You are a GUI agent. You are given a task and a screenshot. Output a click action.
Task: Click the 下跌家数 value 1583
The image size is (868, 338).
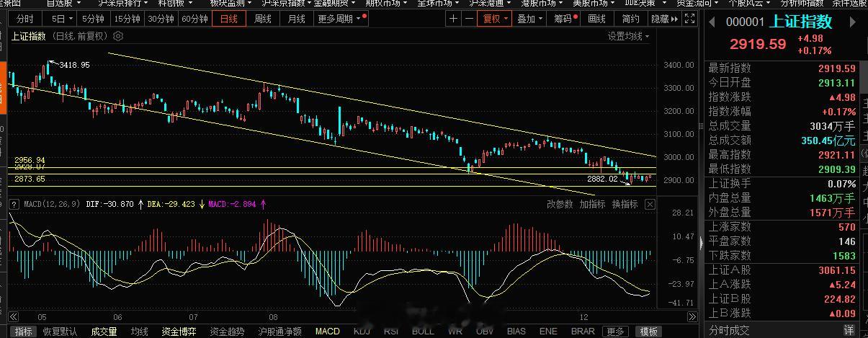click(x=844, y=256)
